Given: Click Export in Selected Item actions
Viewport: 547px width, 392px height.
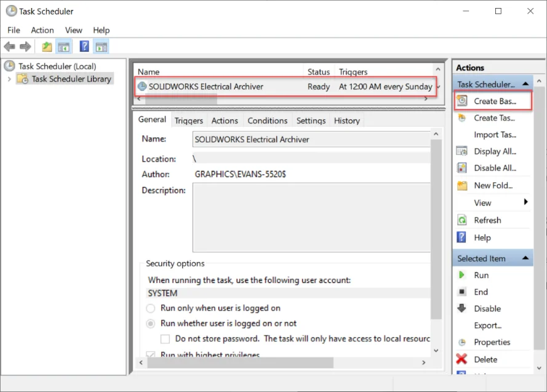Looking at the screenshot, I should (x=487, y=326).
